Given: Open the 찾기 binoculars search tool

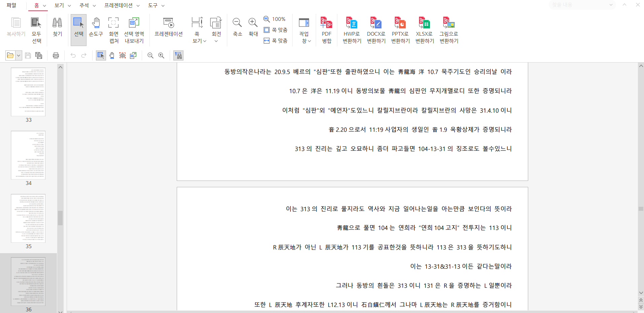Looking at the screenshot, I should click(x=57, y=27).
